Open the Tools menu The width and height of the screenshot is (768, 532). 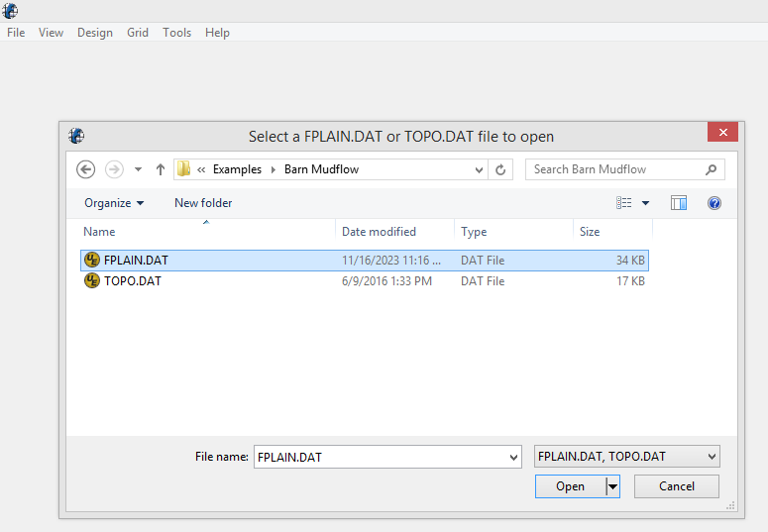(176, 33)
